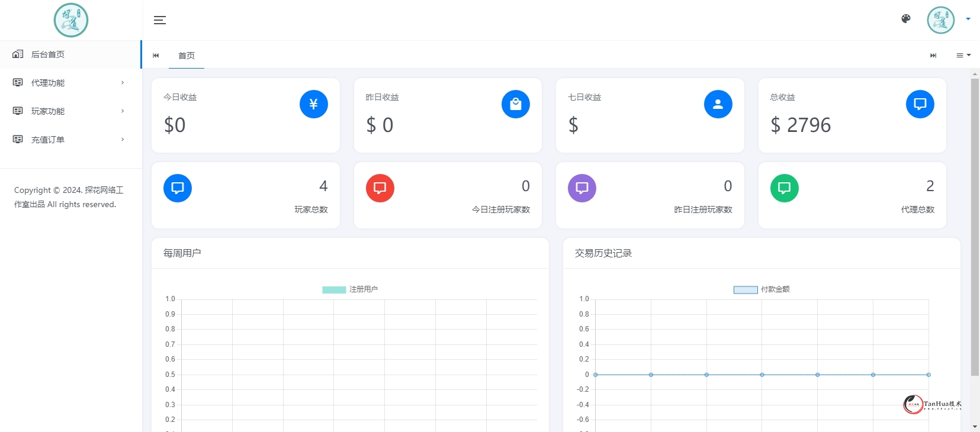980x432 pixels.
Task: Go to 后台首页 in the sidebar
Action: [70, 54]
